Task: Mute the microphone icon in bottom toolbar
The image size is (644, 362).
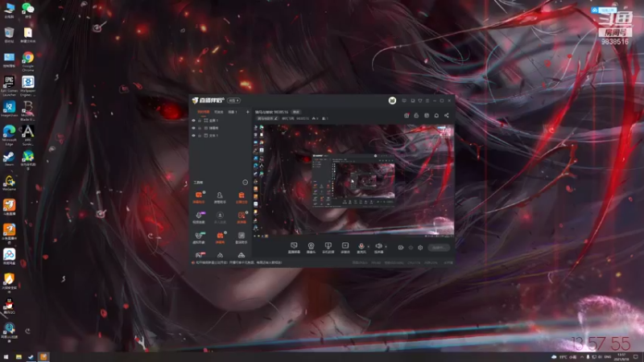Action: 361,246
